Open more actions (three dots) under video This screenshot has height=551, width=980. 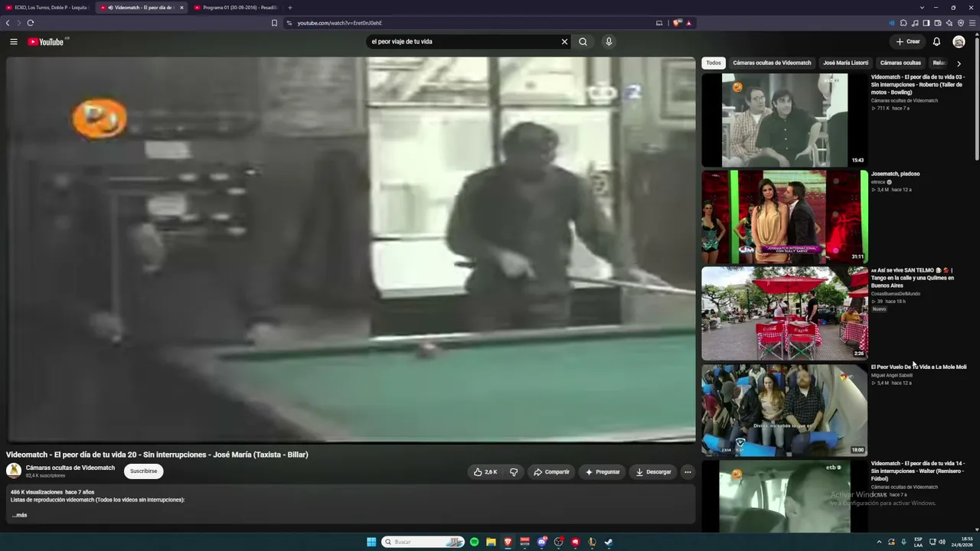tap(688, 472)
